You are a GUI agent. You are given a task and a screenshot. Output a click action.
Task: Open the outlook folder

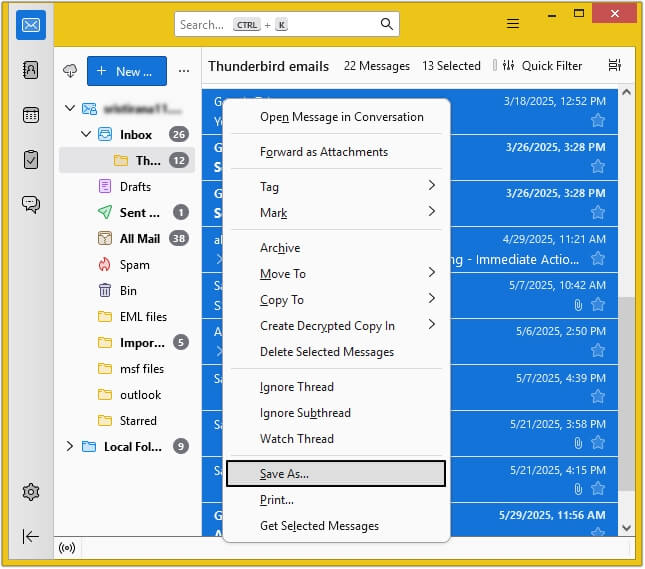pyautogui.click(x=127, y=395)
